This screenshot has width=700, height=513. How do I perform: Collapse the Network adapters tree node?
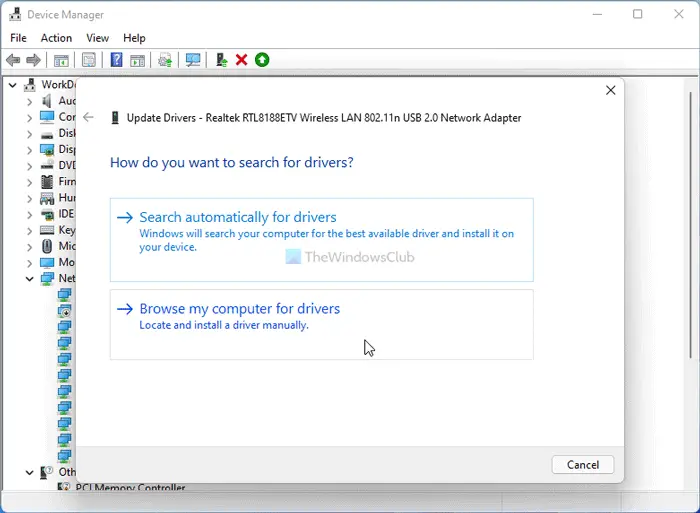tap(30, 279)
